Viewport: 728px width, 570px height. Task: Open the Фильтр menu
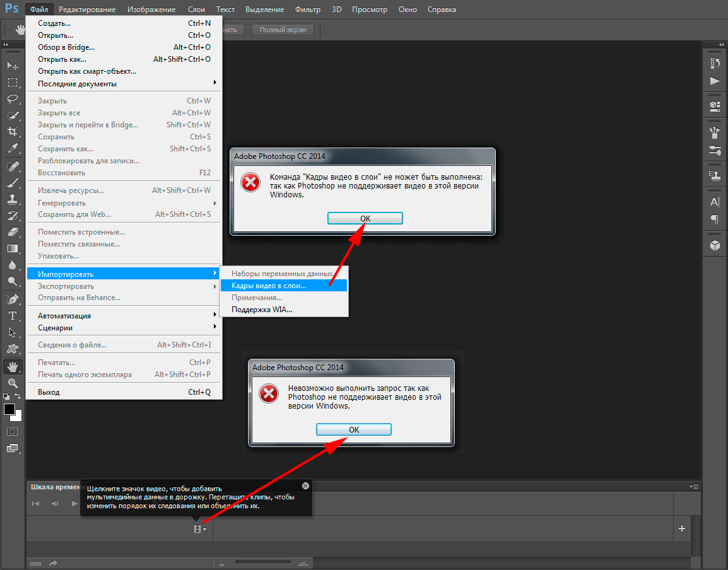tap(308, 9)
